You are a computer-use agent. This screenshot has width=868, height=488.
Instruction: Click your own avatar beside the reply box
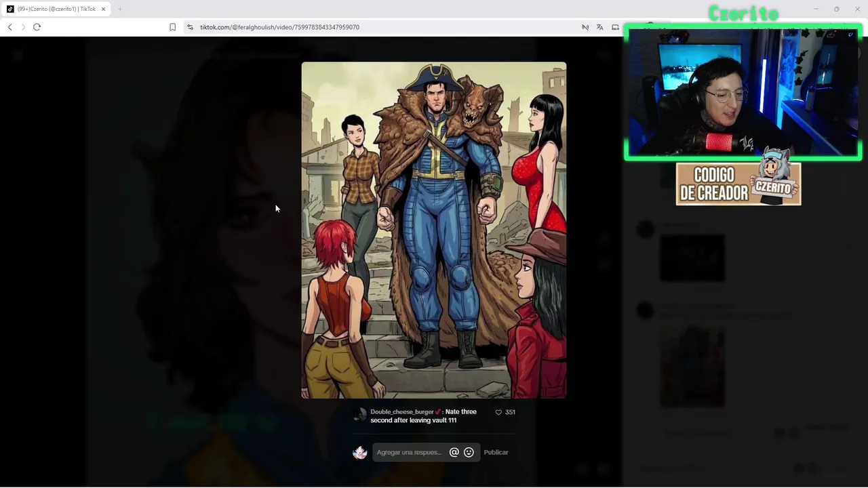[359, 452]
